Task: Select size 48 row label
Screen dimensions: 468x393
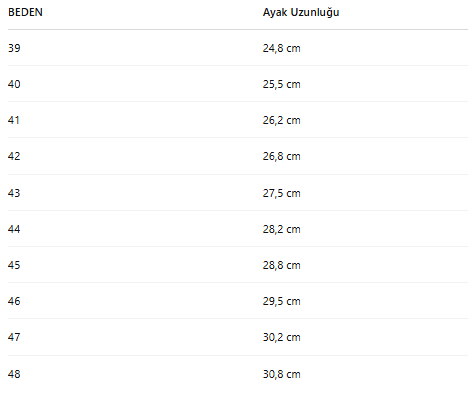Action: pyautogui.click(x=14, y=374)
